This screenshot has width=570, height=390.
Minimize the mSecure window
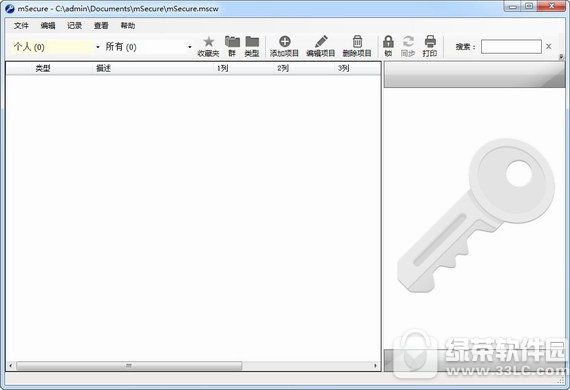(513, 6)
